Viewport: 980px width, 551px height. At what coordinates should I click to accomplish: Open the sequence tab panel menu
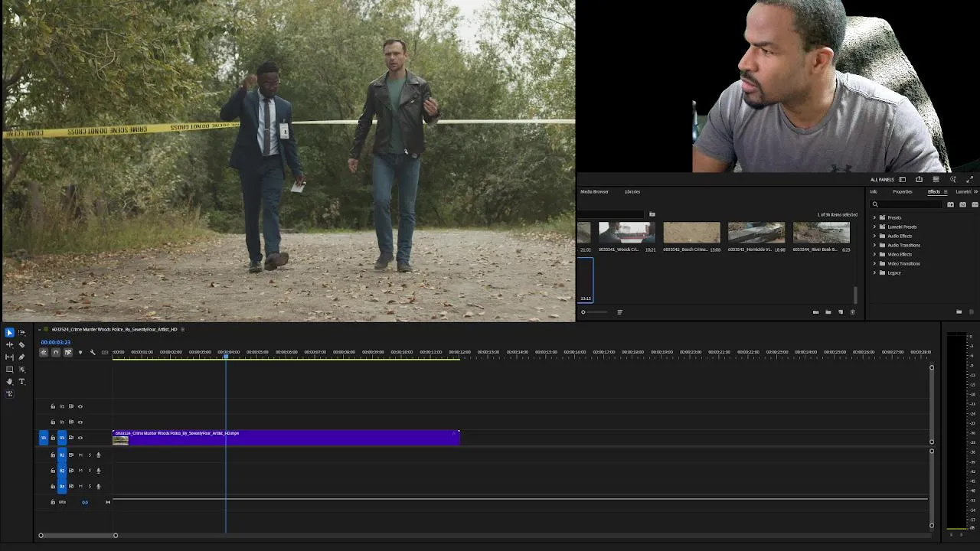pos(182,329)
